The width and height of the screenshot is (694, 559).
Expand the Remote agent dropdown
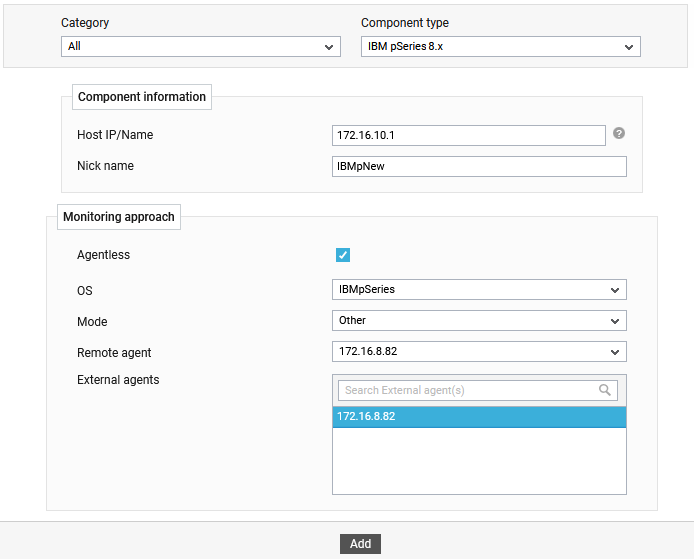pyautogui.click(x=479, y=351)
